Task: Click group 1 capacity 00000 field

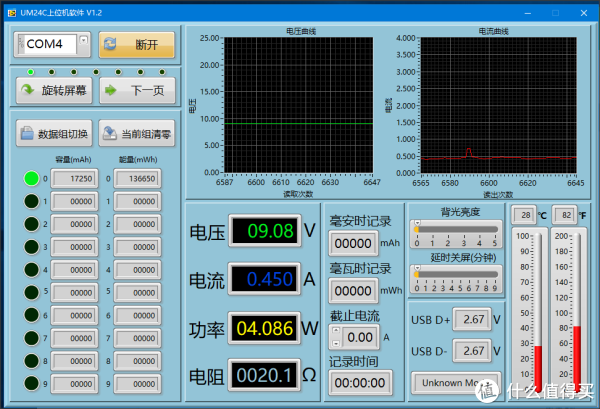Action: [75, 201]
